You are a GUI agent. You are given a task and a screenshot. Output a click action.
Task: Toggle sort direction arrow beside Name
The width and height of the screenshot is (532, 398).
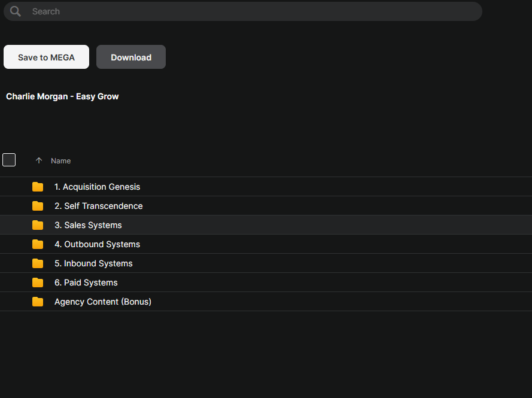click(x=39, y=160)
